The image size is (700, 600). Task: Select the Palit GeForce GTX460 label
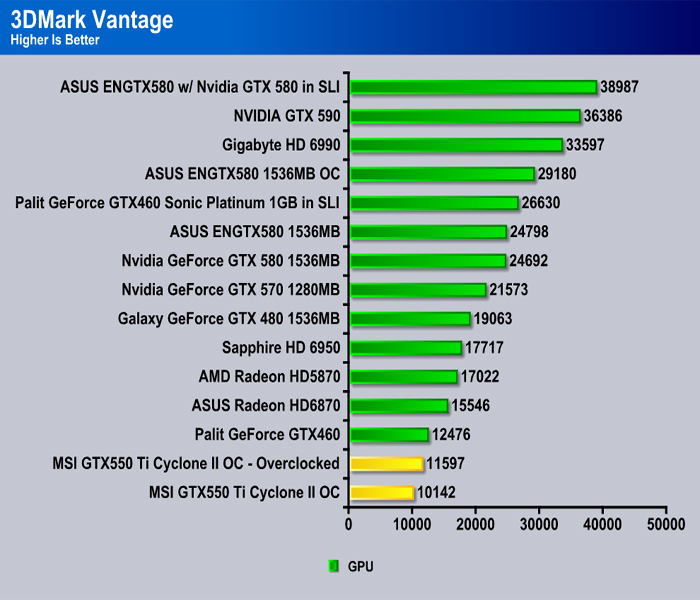(267, 434)
